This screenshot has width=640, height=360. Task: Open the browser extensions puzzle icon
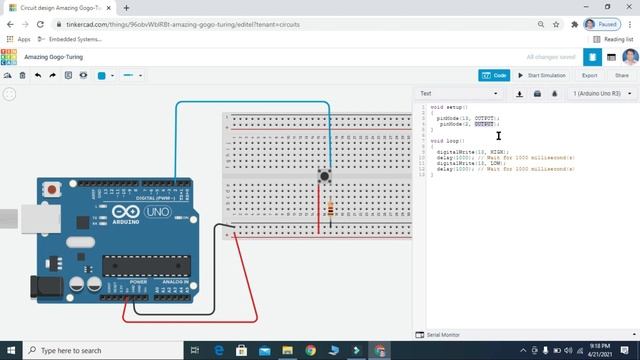[x=575, y=24]
